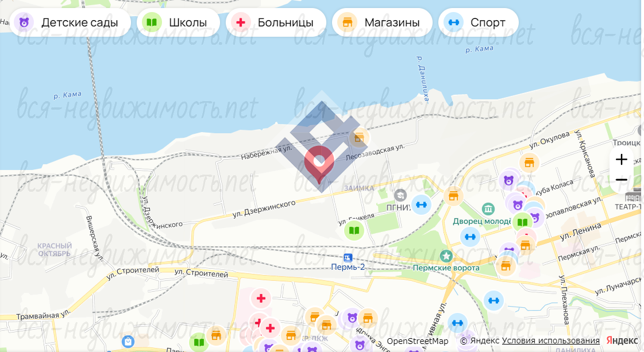Click the red location pin marker
This screenshot has height=352, width=644.
(319, 164)
